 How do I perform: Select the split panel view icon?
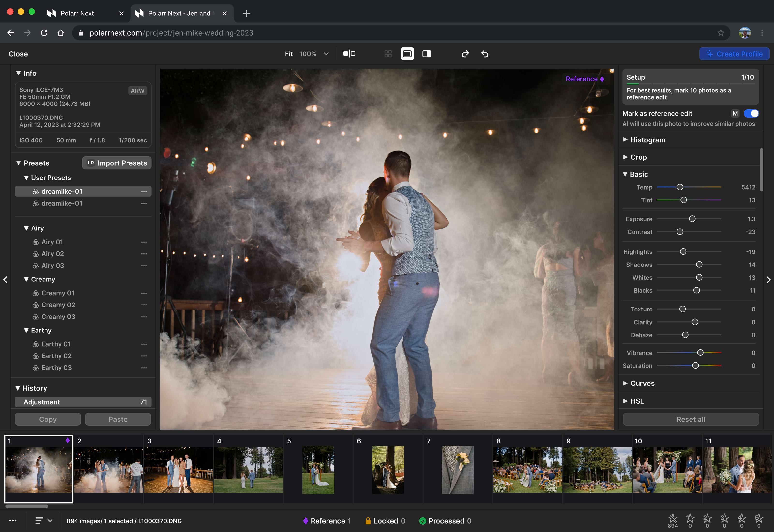coord(426,54)
